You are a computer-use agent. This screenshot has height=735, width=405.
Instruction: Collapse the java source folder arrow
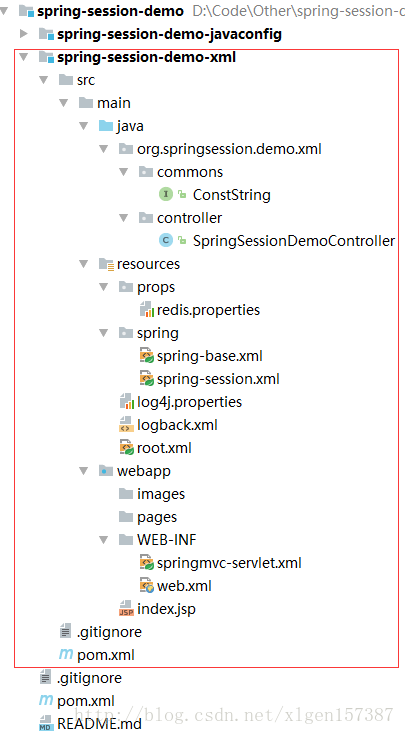click(84, 126)
